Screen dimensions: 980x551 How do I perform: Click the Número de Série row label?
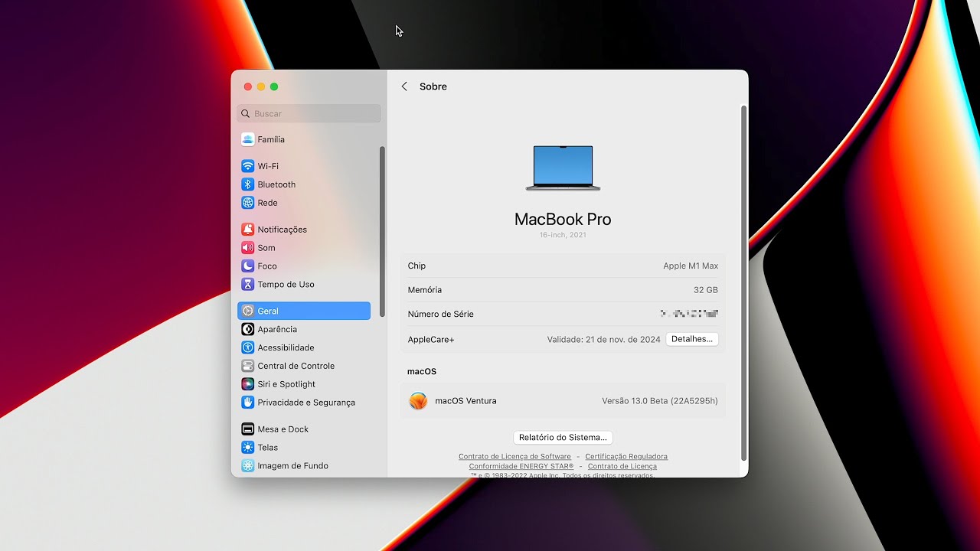click(441, 314)
